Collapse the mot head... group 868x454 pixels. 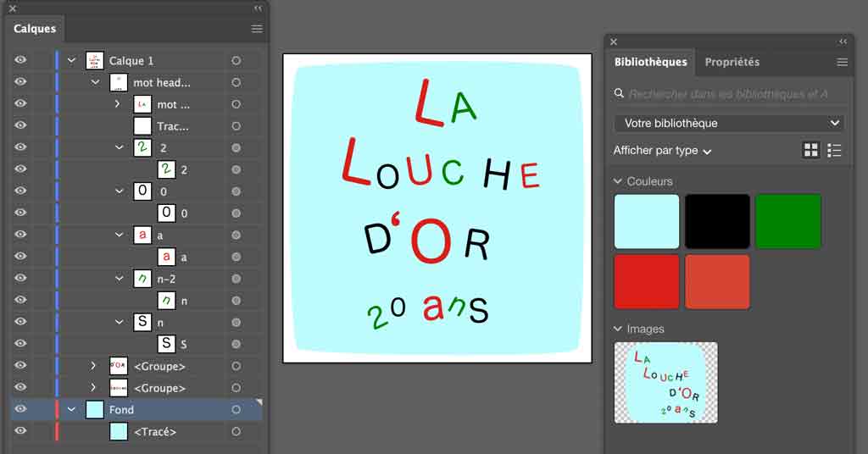[95, 82]
